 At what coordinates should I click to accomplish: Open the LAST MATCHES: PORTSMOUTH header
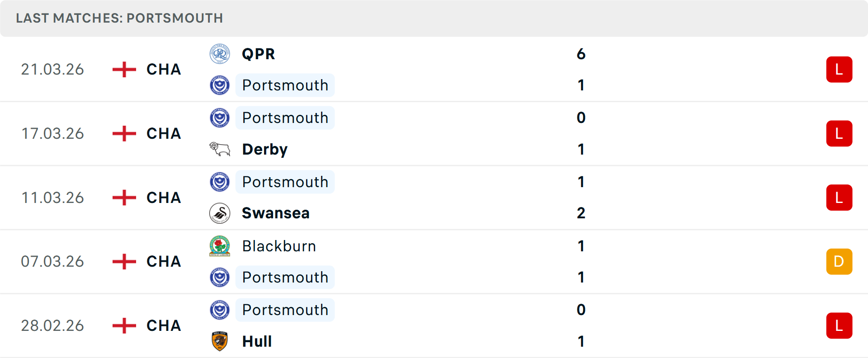119,18
